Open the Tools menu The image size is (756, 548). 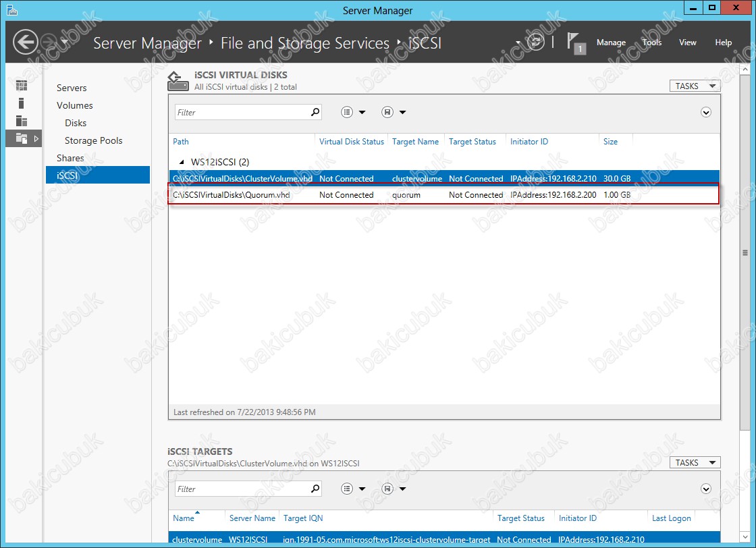652,43
